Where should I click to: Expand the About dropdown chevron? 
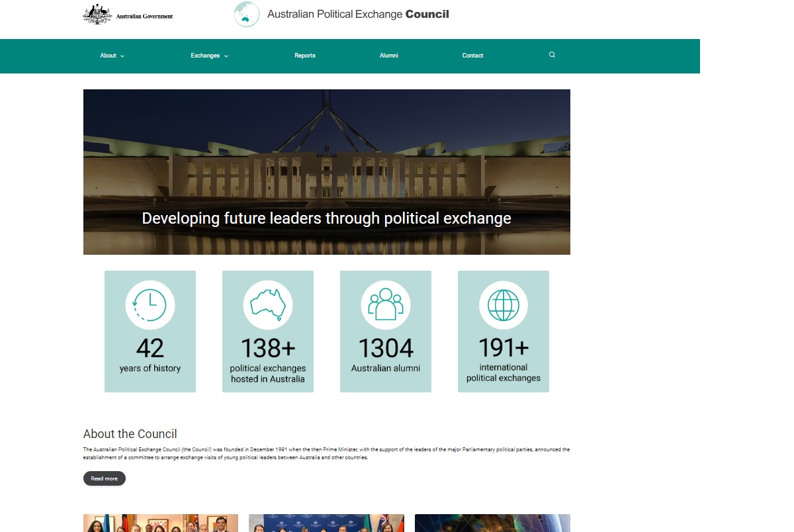[122, 56]
